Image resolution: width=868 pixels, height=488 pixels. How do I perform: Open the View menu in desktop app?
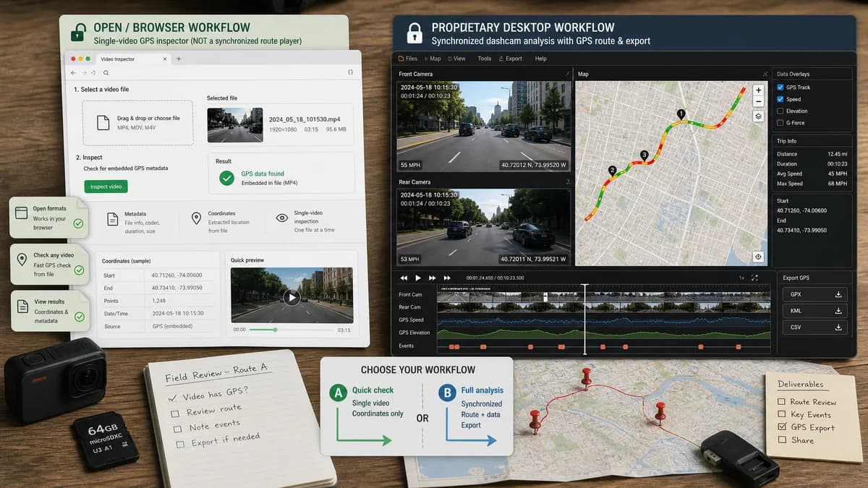(456, 59)
